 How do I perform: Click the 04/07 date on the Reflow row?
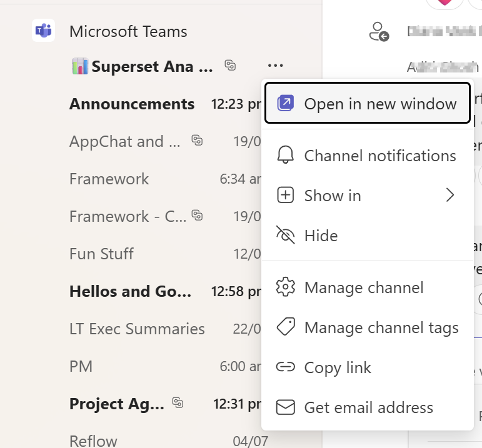point(250,441)
